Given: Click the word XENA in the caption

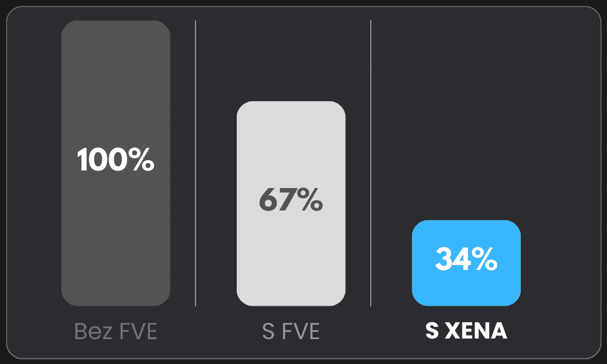Looking at the screenshot, I should click(476, 331).
